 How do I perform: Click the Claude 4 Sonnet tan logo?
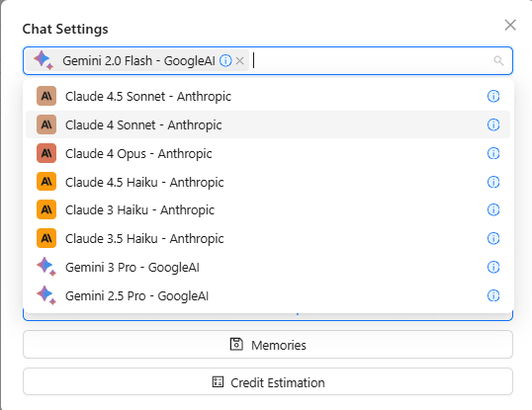tap(46, 124)
